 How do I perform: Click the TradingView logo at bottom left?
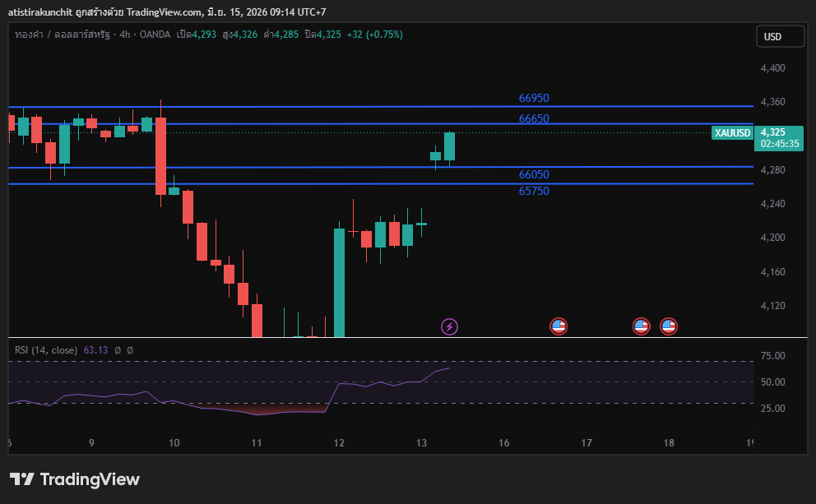[75, 479]
